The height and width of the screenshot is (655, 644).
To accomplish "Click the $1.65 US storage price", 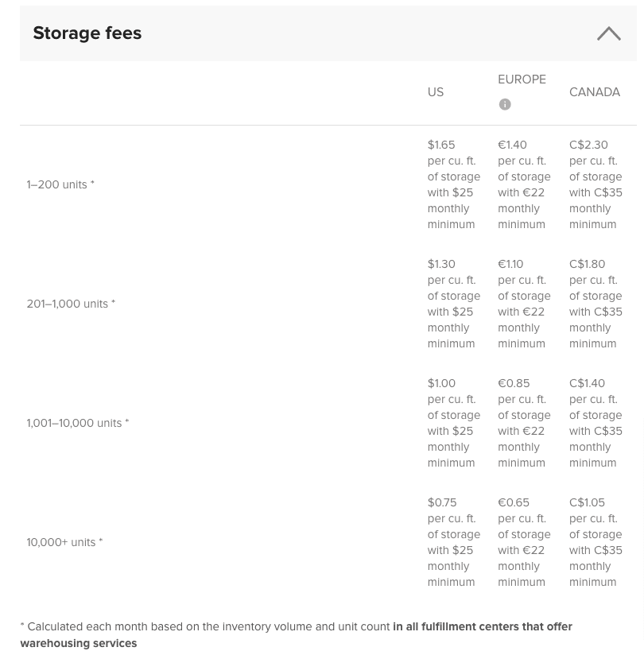I will click(x=441, y=145).
